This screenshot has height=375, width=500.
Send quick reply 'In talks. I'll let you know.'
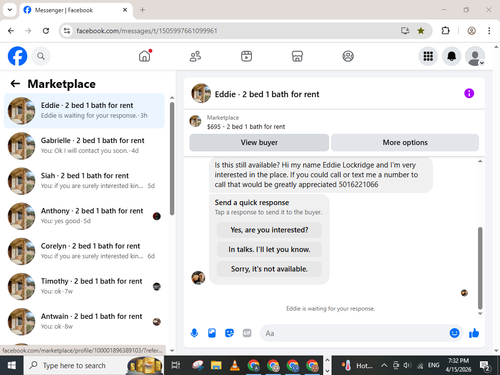(x=269, y=249)
